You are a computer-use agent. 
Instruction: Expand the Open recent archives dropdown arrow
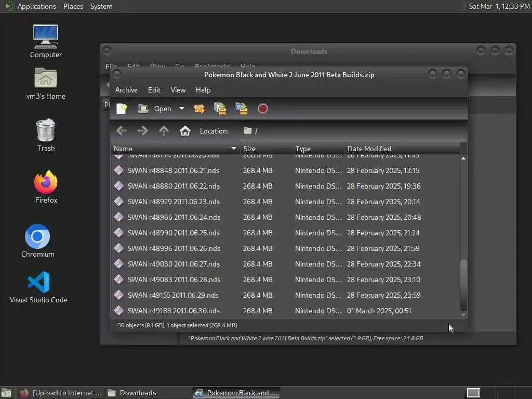point(182,109)
